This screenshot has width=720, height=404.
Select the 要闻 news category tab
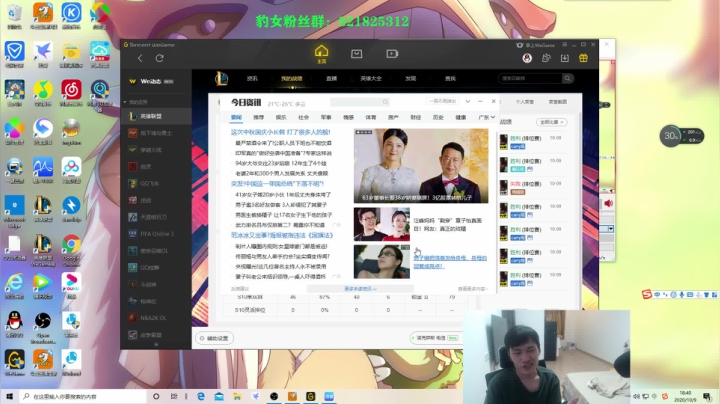point(236,118)
